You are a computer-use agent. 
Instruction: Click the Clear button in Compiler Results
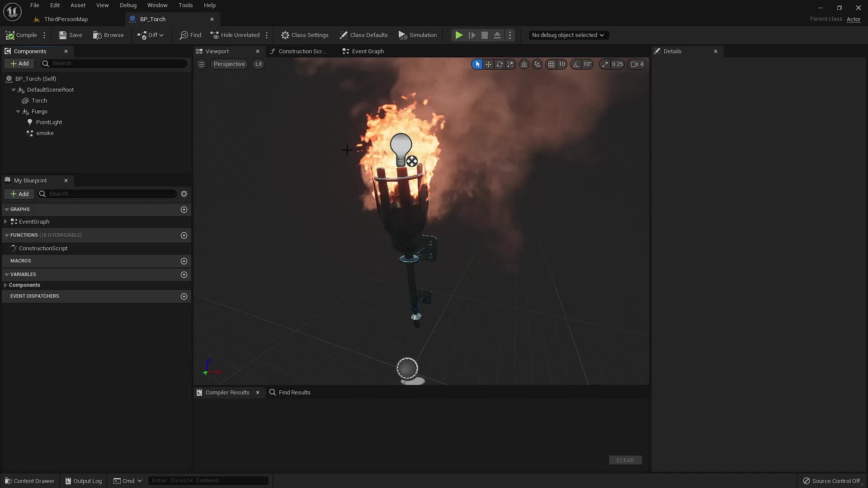coord(625,460)
